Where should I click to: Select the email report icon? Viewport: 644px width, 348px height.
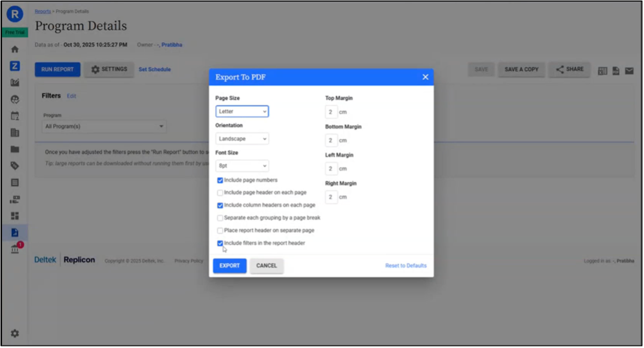630,70
